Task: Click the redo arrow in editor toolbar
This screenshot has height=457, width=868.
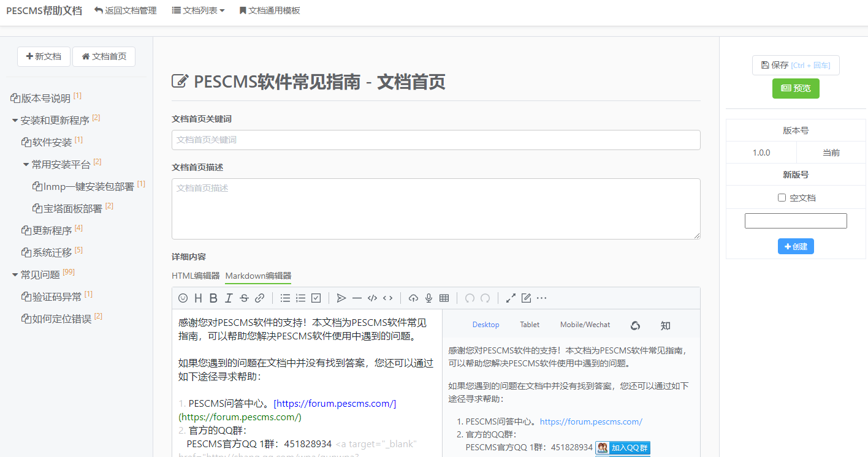Action: click(x=485, y=298)
